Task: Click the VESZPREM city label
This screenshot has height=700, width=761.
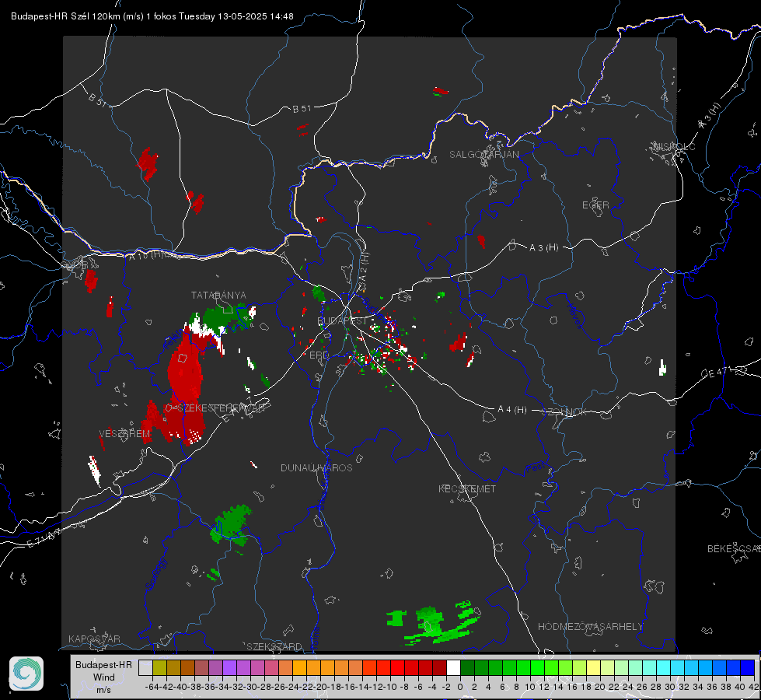Action: point(124,434)
